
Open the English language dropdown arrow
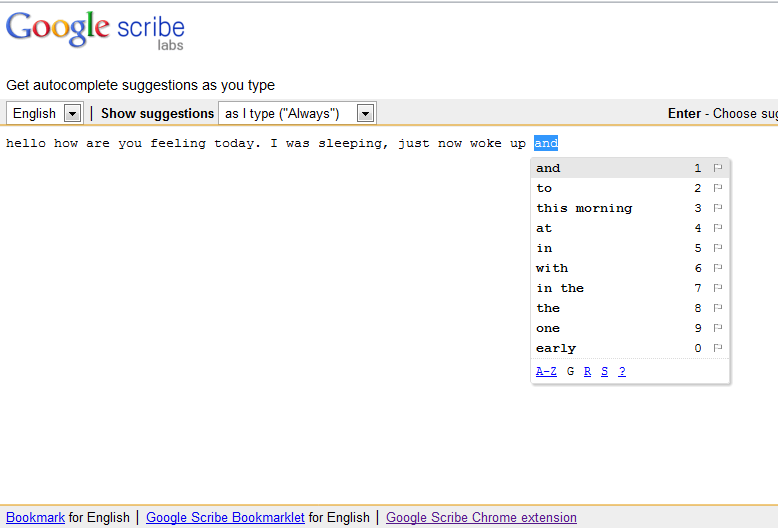[72, 114]
